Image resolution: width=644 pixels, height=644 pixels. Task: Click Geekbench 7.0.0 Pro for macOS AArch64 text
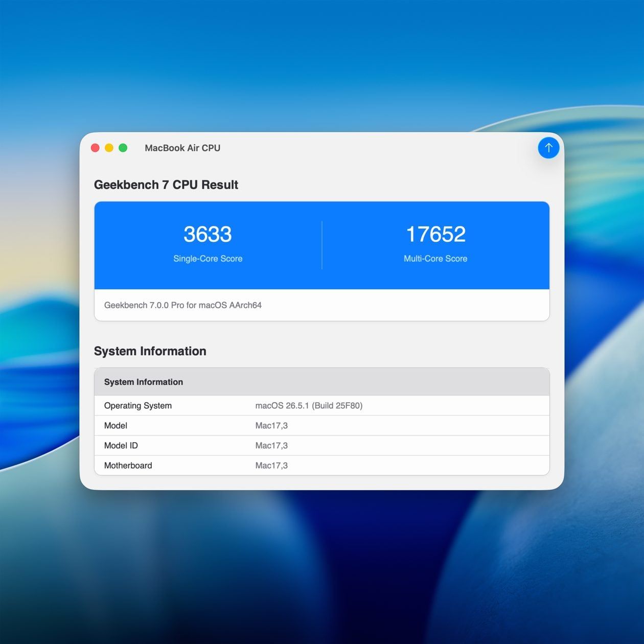coord(183,305)
